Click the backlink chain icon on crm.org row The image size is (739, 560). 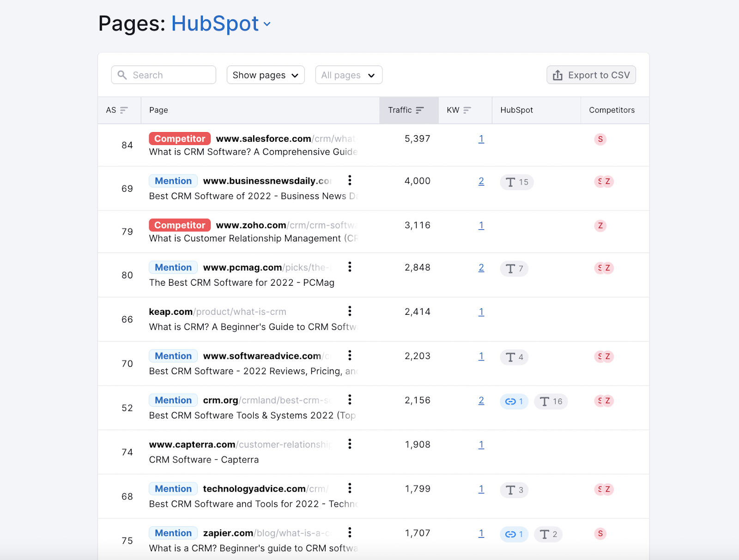coord(514,402)
